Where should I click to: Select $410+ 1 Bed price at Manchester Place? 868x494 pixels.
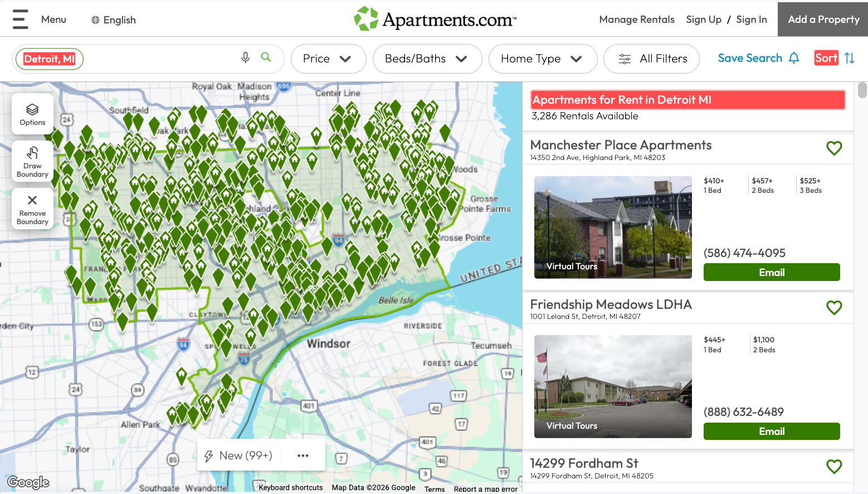tap(714, 185)
